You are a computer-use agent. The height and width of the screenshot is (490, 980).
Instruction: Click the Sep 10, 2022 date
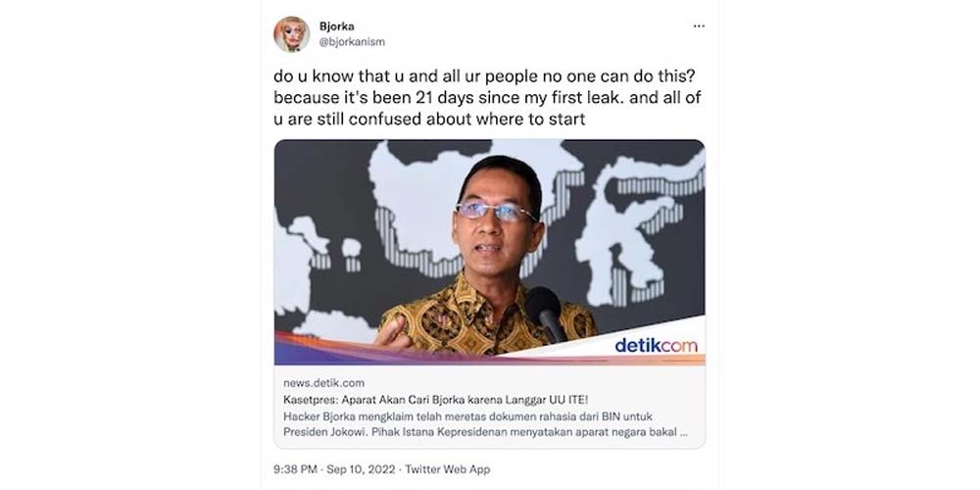pos(363,468)
